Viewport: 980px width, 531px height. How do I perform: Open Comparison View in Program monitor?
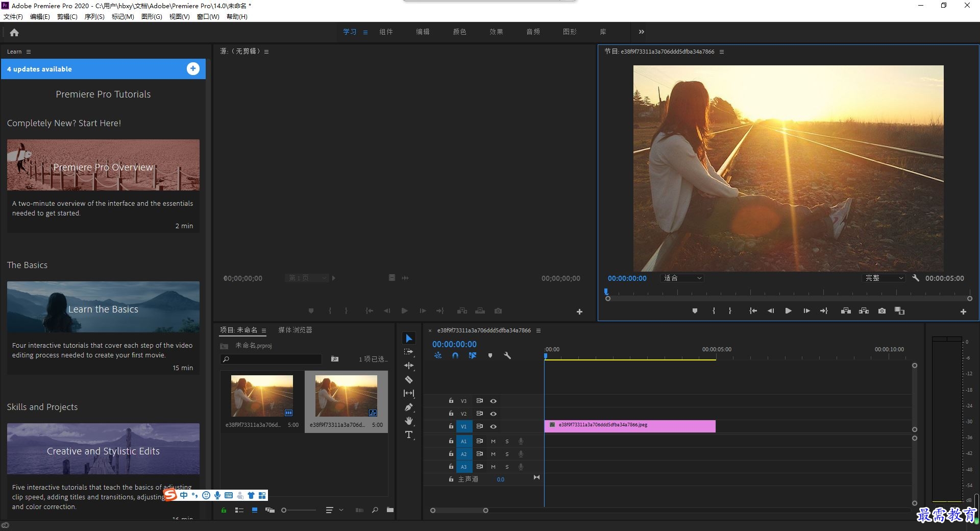899,311
